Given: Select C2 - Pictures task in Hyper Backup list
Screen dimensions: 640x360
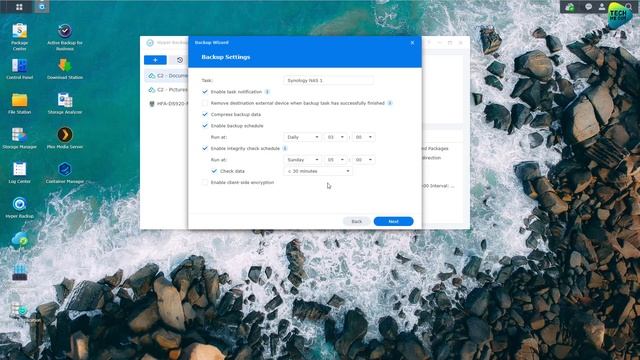Looking at the screenshot, I should pyautogui.click(x=166, y=89).
